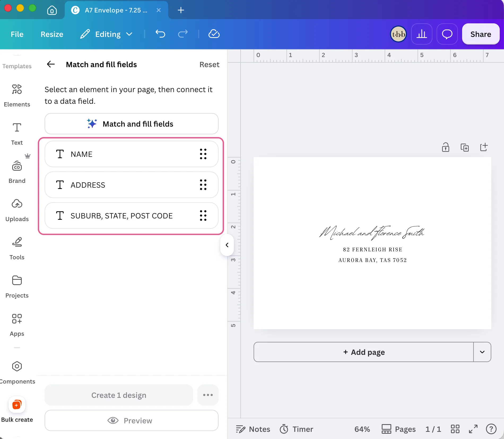The image size is (504, 439).
Task: Toggle the Pages thumbnail view
Action: (399, 429)
